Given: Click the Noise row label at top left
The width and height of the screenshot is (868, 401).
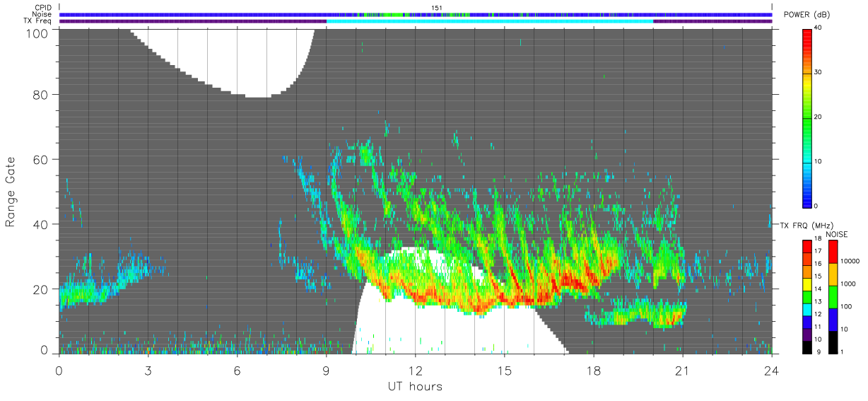Looking at the screenshot, I should pos(42,13).
